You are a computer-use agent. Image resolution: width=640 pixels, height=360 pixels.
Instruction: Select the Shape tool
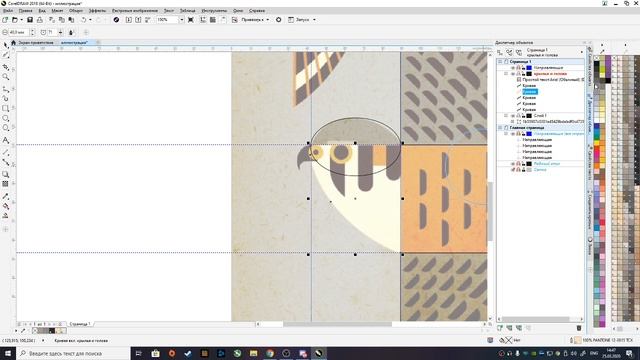(x=5, y=55)
